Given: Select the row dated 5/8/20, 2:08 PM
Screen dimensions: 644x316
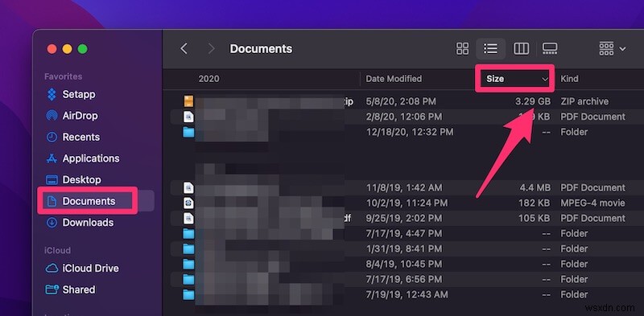Looking at the screenshot, I should [x=407, y=101].
